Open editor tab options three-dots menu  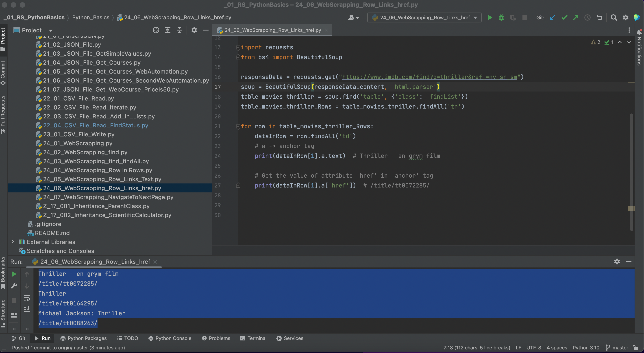[x=629, y=30]
